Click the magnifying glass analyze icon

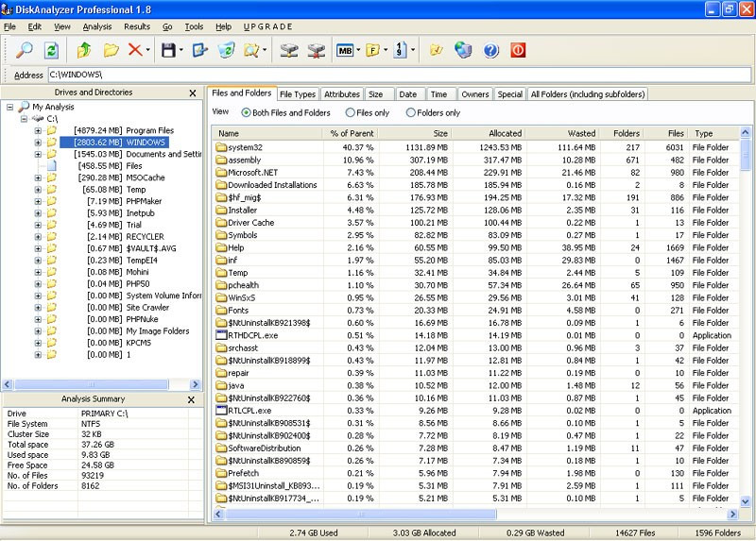[25, 50]
